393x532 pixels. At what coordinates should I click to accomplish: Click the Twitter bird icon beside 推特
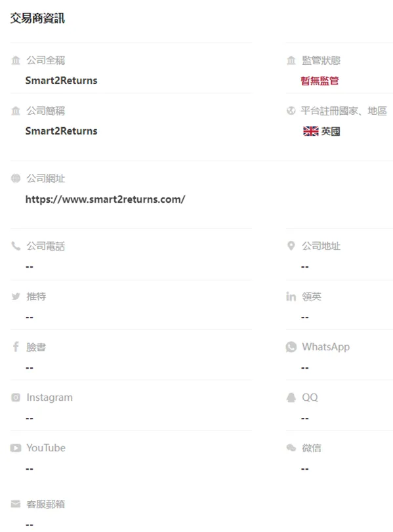(x=16, y=297)
